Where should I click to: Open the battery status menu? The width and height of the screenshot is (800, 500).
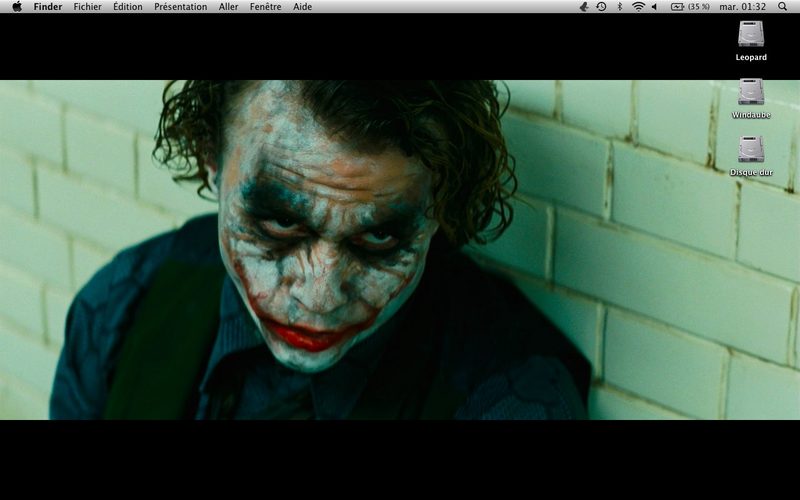point(677,7)
